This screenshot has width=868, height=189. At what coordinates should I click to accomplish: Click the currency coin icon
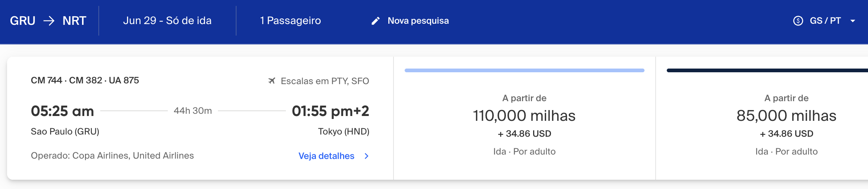point(798,21)
